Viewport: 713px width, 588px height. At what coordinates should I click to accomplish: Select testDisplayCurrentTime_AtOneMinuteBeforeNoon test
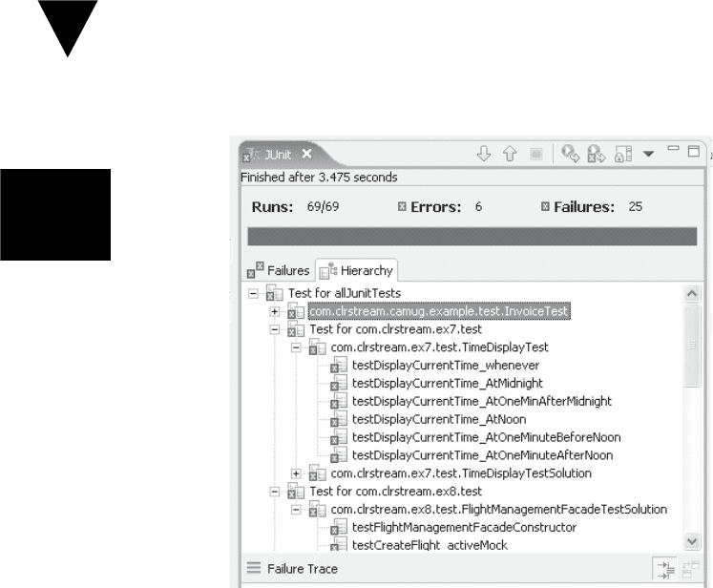pyautogui.click(x=486, y=437)
